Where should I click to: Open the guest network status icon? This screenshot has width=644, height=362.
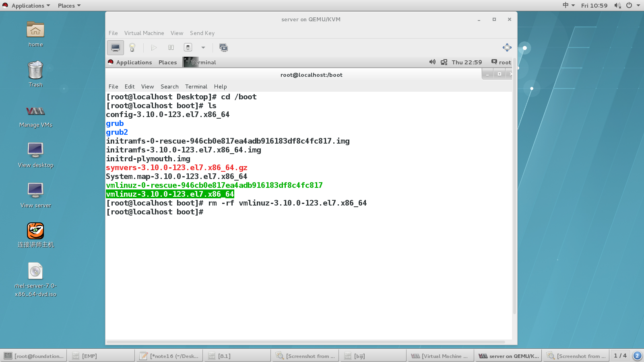(444, 62)
